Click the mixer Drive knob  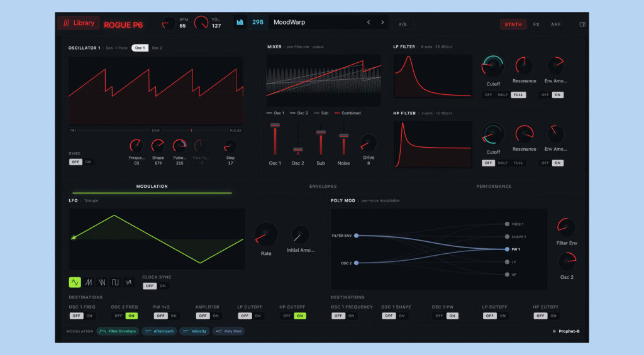369,143
